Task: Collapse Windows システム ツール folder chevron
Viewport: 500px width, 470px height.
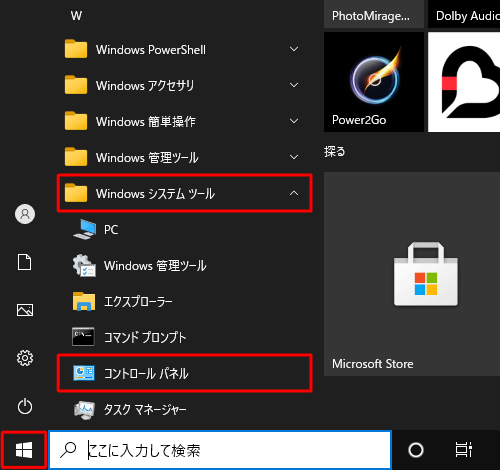Action: click(x=294, y=193)
